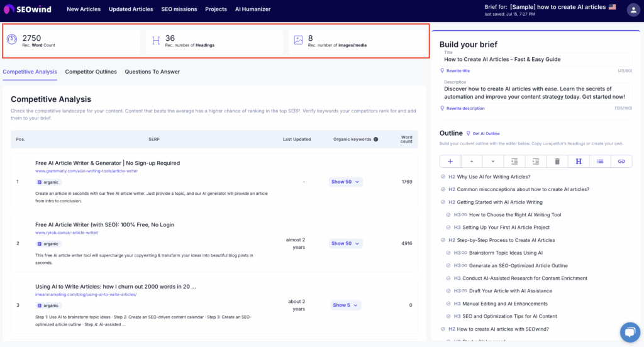Viewport: 644px width, 347px height.
Task: Expand 'Show 5' keywords for imeanmarketing result
Action: tap(345, 305)
